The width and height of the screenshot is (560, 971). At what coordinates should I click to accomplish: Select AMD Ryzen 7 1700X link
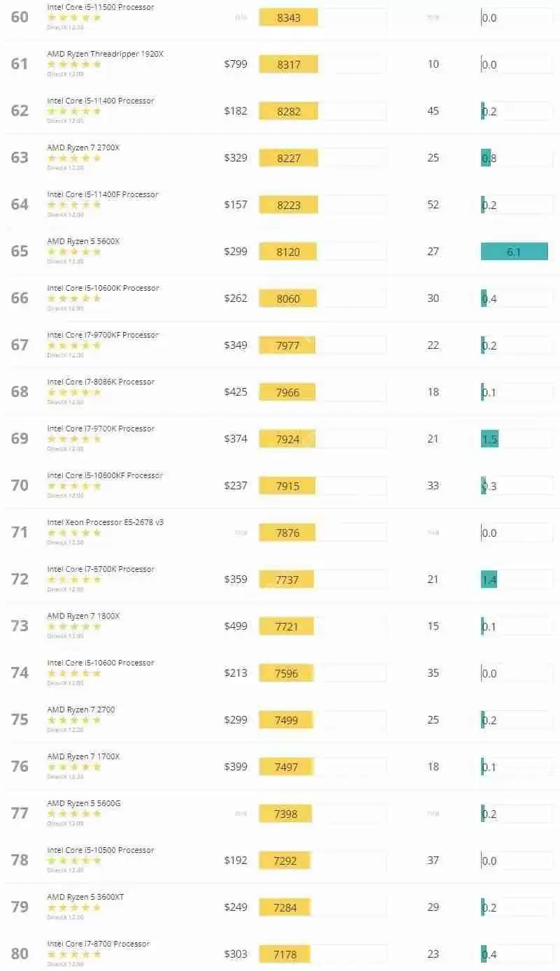83,756
